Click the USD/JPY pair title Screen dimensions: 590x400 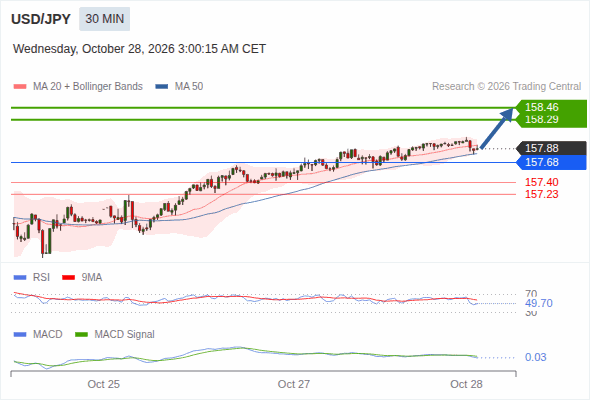(x=41, y=19)
